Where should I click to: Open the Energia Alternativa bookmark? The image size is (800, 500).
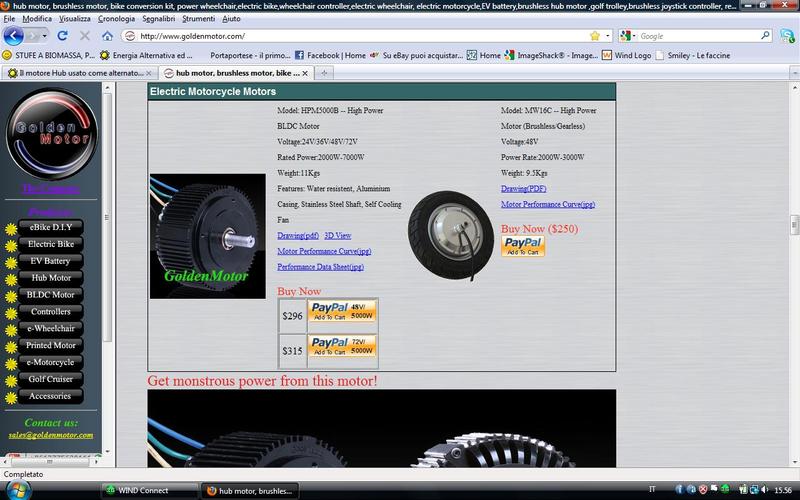146,55
